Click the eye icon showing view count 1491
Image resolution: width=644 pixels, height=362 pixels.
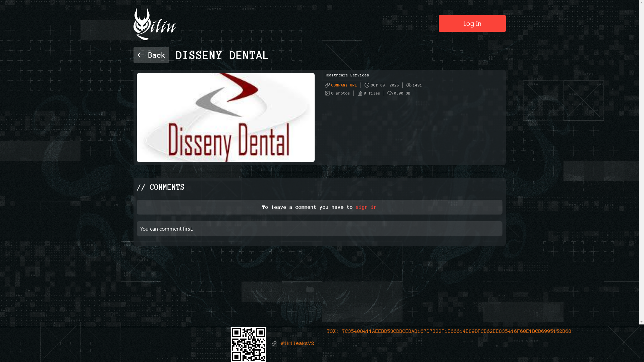409,85
